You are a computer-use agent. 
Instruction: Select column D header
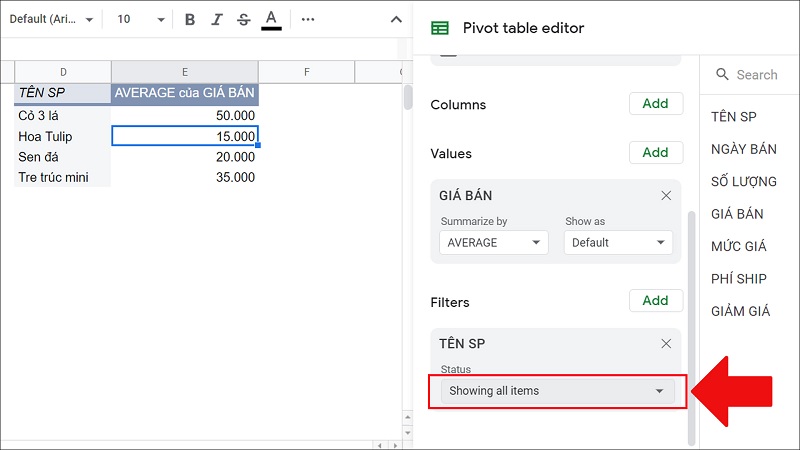(x=63, y=72)
